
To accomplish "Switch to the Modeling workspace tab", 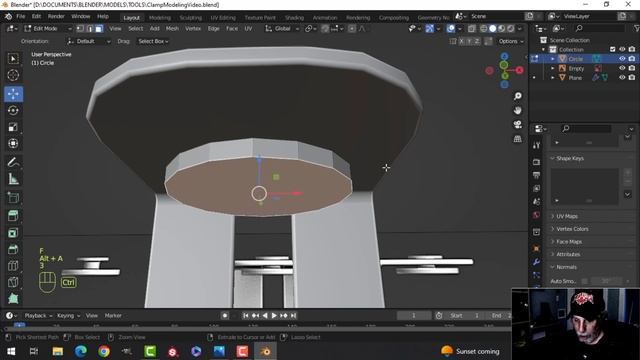I will tap(160, 18).
